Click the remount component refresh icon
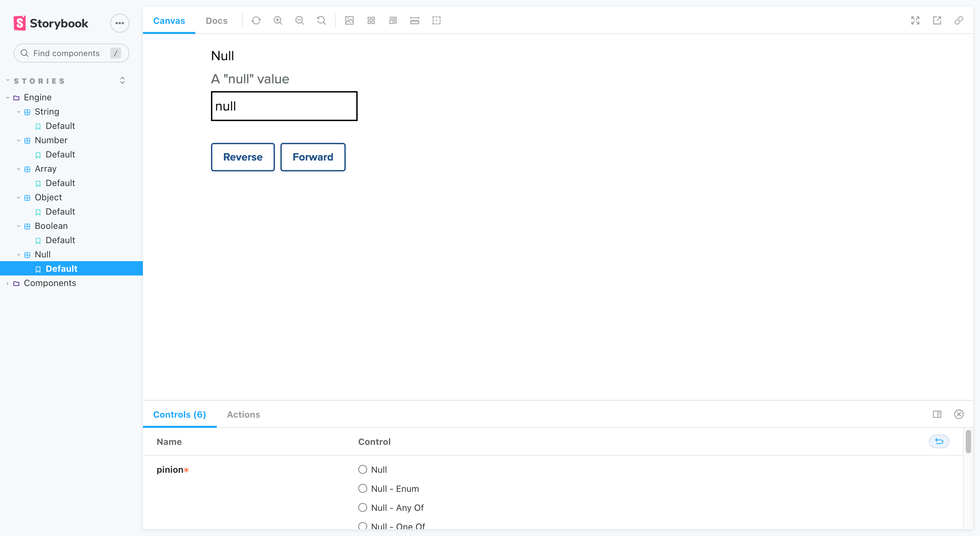The width and height of the screenshot is (980, 536). point(256,20)
